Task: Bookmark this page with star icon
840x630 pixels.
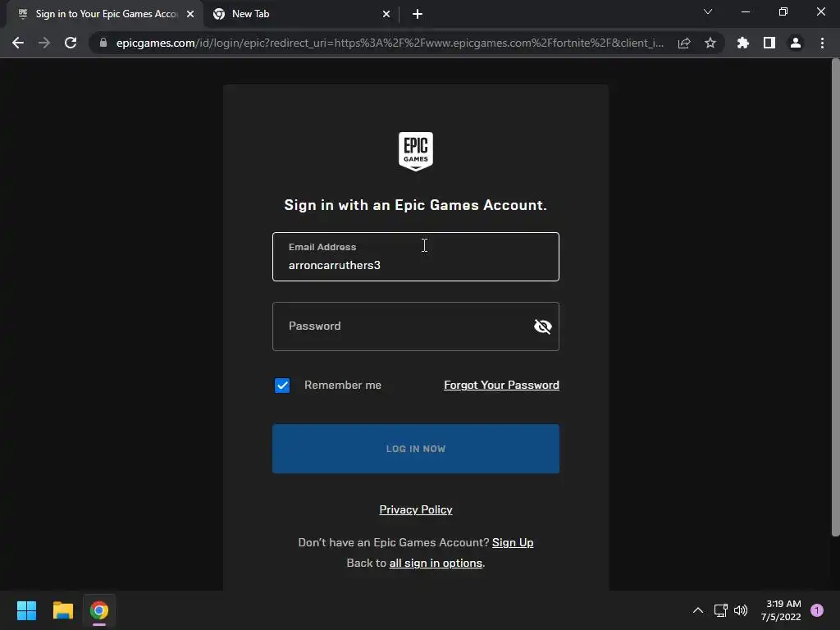Action: click(710, 43)
